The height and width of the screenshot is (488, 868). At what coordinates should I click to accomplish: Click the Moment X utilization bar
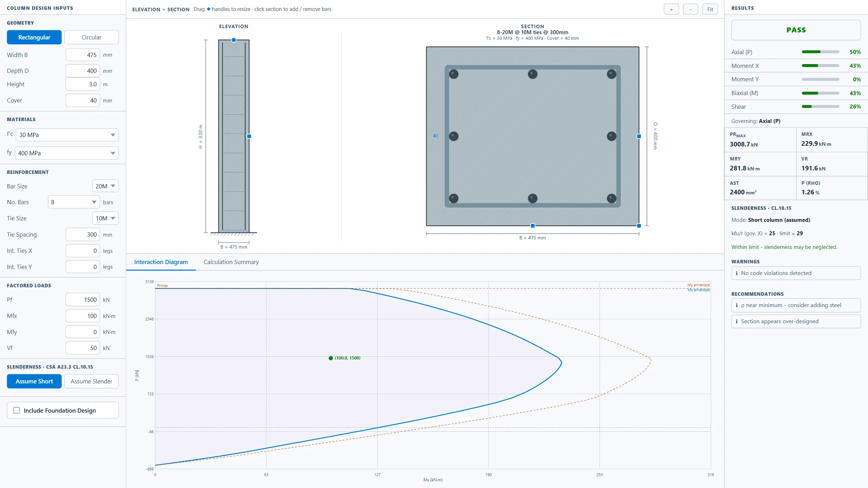[820, 66]
